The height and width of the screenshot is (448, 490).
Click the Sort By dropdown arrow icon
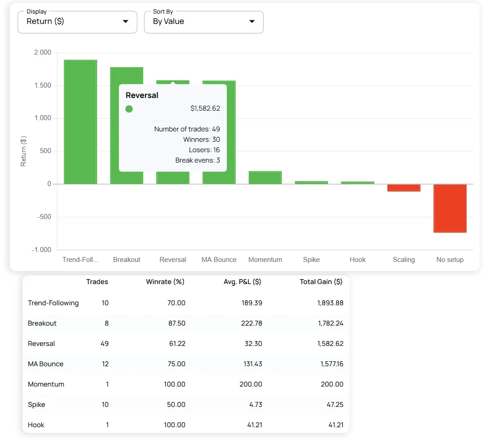click(x=252, y=22)
